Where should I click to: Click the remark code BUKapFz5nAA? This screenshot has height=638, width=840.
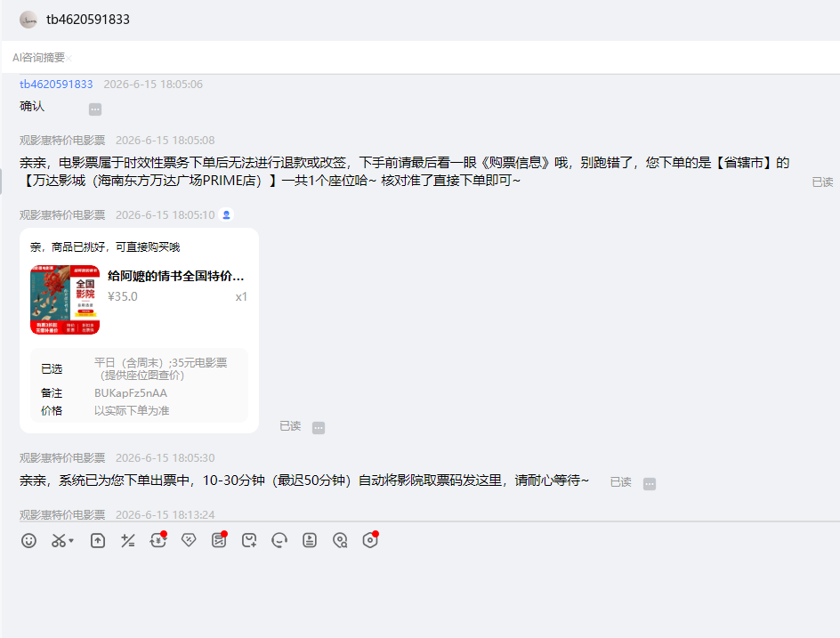pos(131,393)
